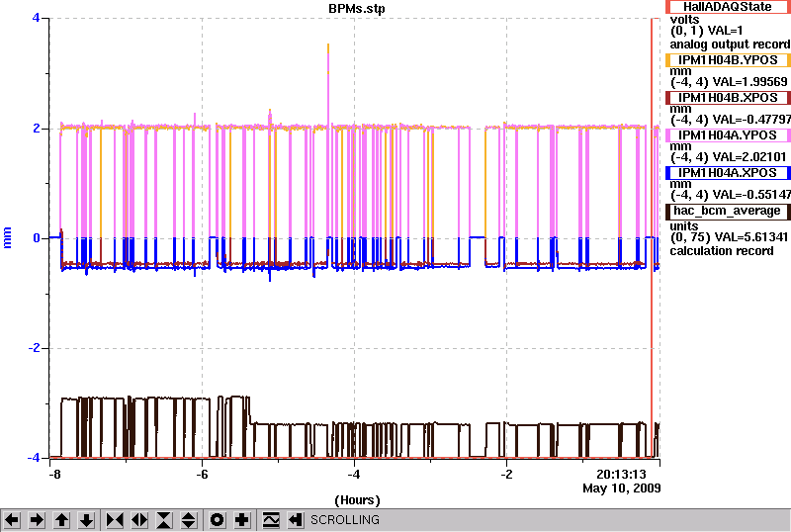791x532 pixels.
Task: Pan the plot left with the left arrow
Action: (12, 520)
